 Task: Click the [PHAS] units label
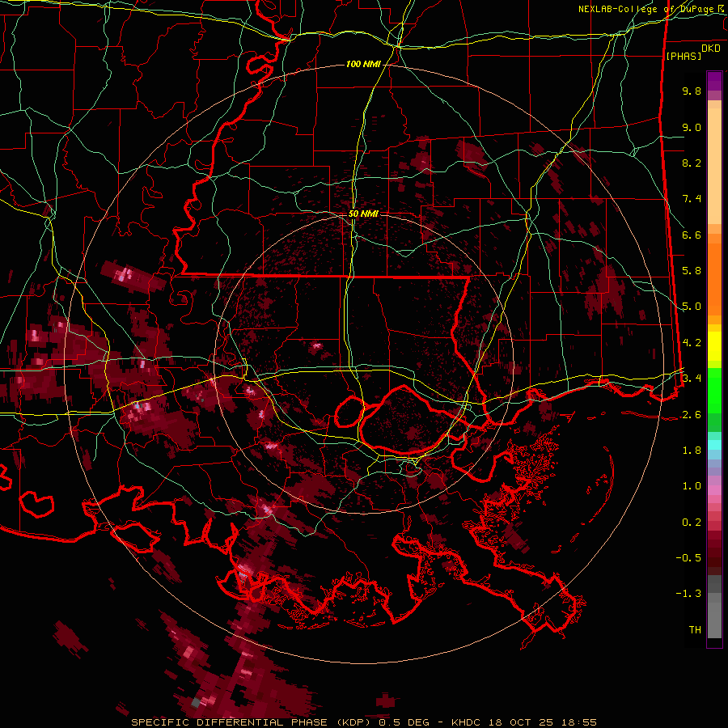click(x=684, y=56)
